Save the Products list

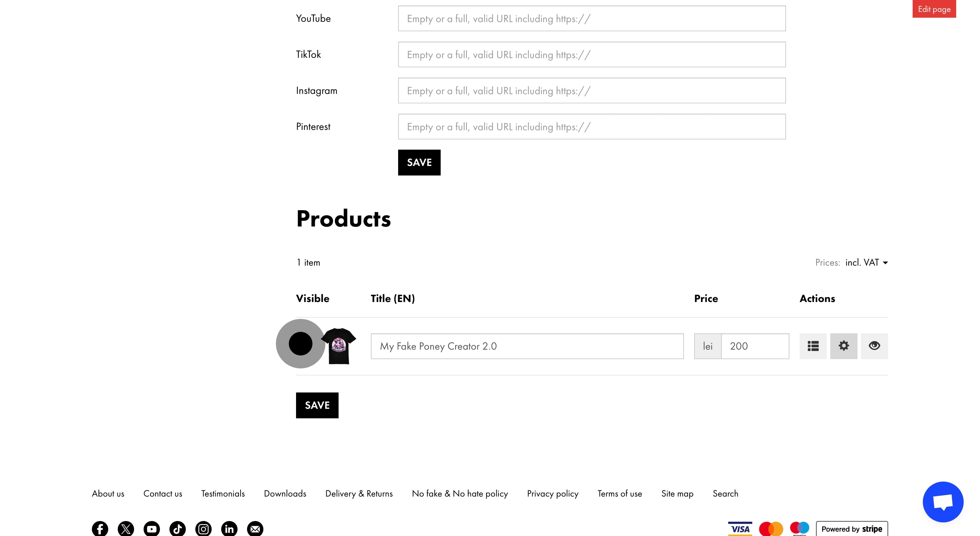pyautogui.click(x=317, y=405)
